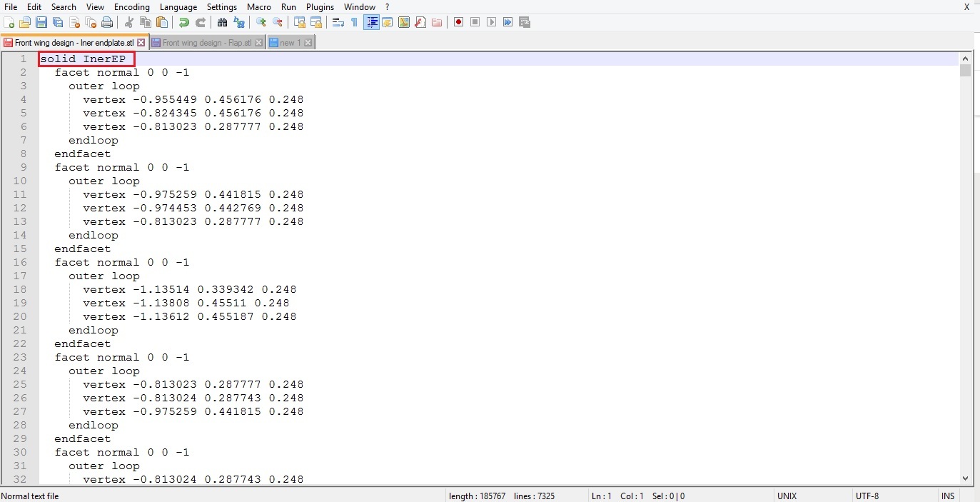Open the Language menu
The image size is (980, 502).
coord(178,6)
